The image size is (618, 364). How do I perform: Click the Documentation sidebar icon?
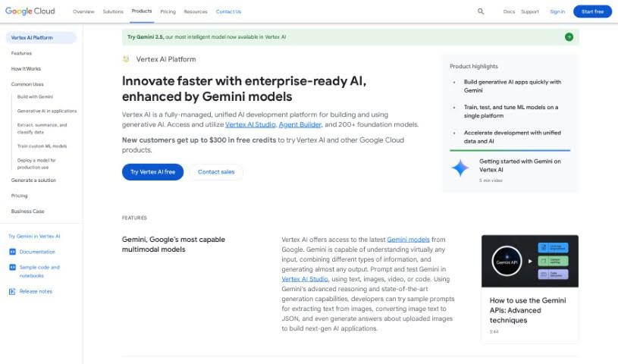pos(12,252)
